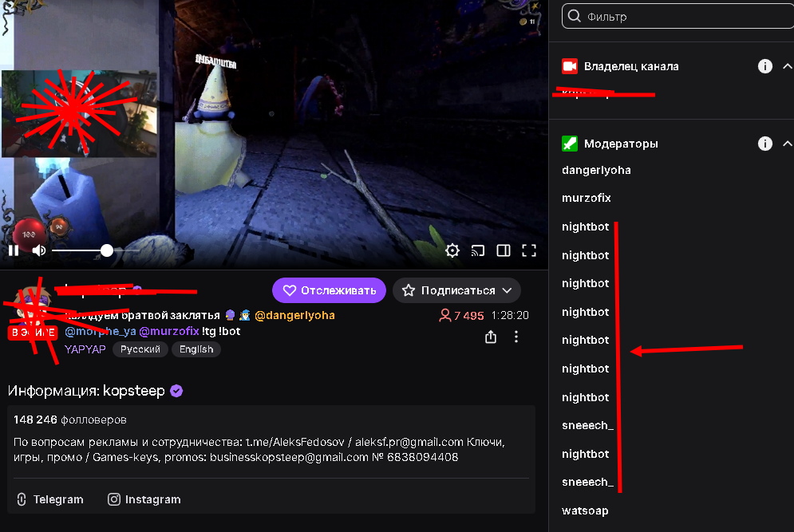Open the @murzofix mention in title
794x532 pixels.
pos(169,332)
